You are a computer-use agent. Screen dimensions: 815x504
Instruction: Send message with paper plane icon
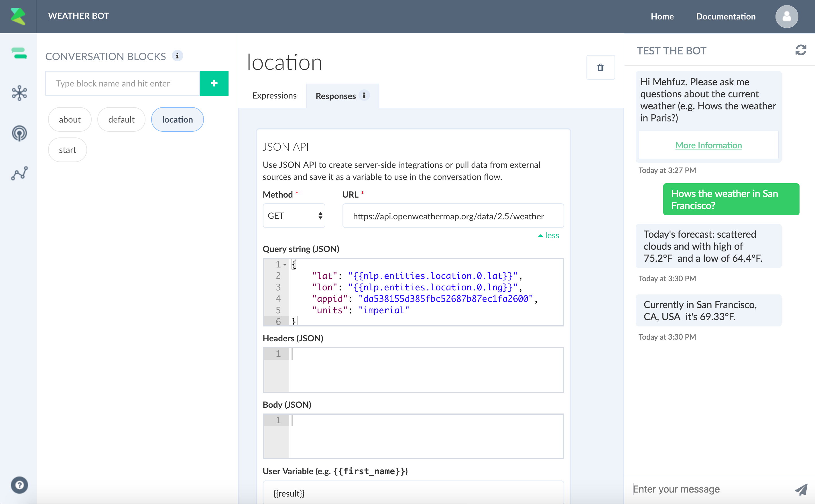[x=801, y=489]
